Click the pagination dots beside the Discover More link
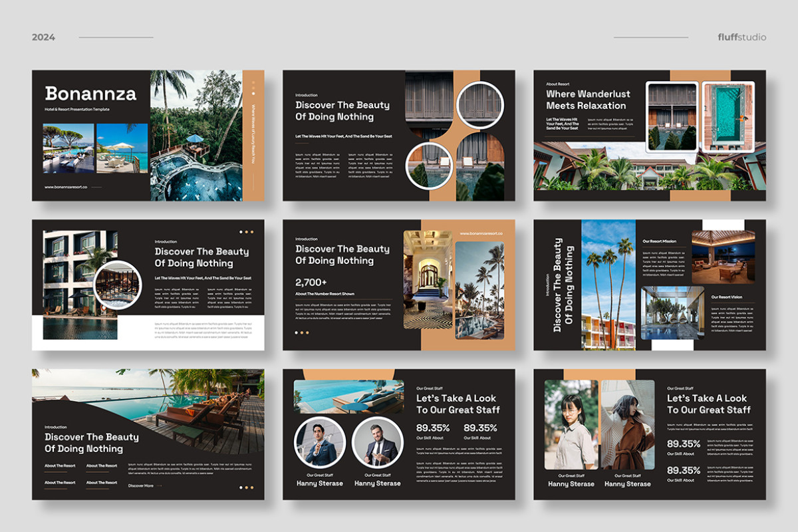 [x=246, y=487]
